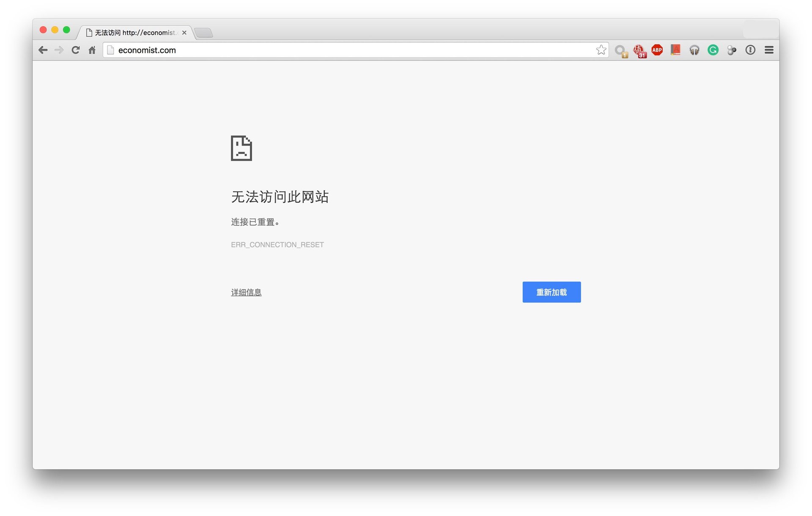Click the page icon in address bar
This screenshot has height=516, width=812.
tap(110, 50)
